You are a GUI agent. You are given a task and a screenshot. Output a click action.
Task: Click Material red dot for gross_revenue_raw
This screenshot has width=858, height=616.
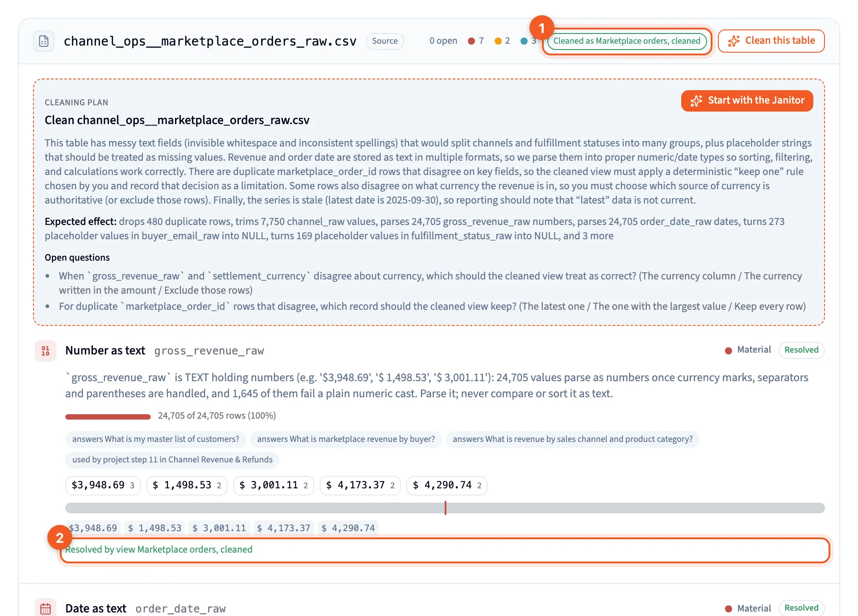(x=729, y=350)
